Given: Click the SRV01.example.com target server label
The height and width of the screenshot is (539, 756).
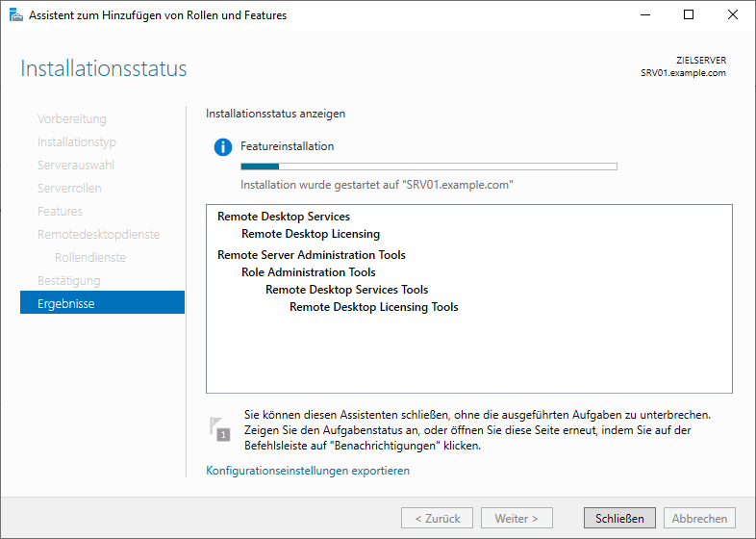Looking at the screenshot, I should (x=683, y=73).
